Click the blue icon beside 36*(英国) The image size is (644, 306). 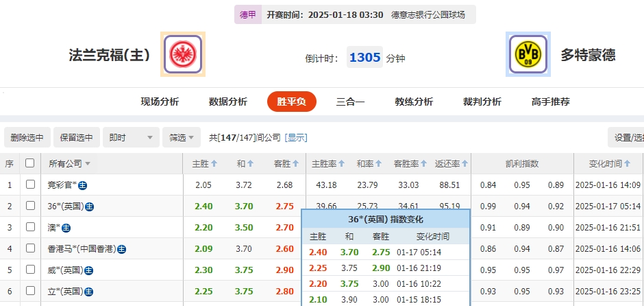(90, 207)
